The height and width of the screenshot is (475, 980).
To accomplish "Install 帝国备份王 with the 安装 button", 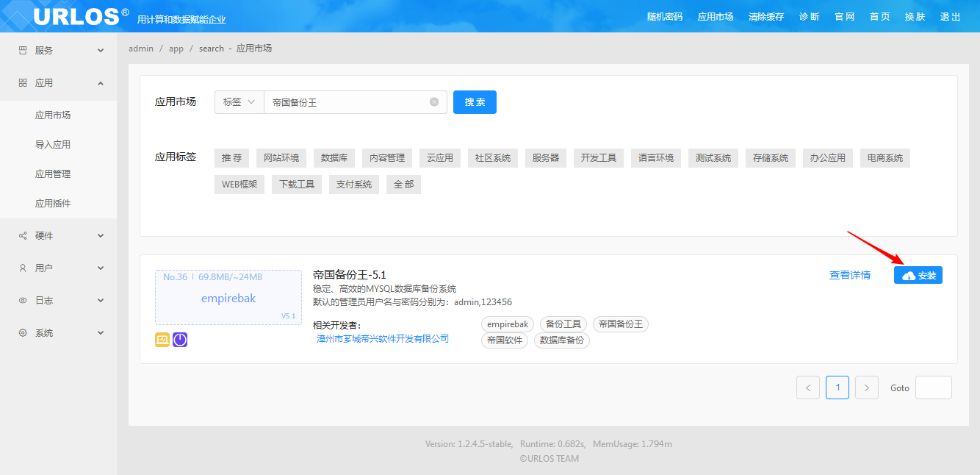I will click(918, 275).
